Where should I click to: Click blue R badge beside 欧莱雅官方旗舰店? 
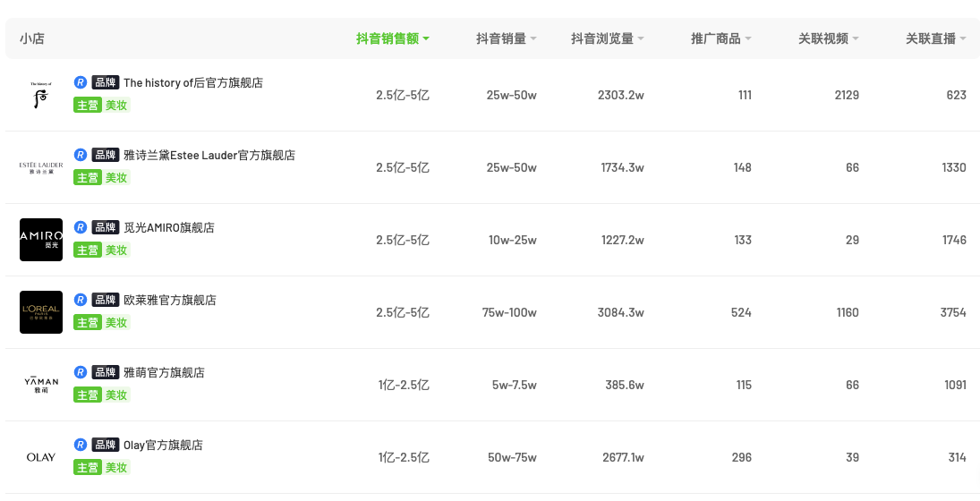[81, 300]
